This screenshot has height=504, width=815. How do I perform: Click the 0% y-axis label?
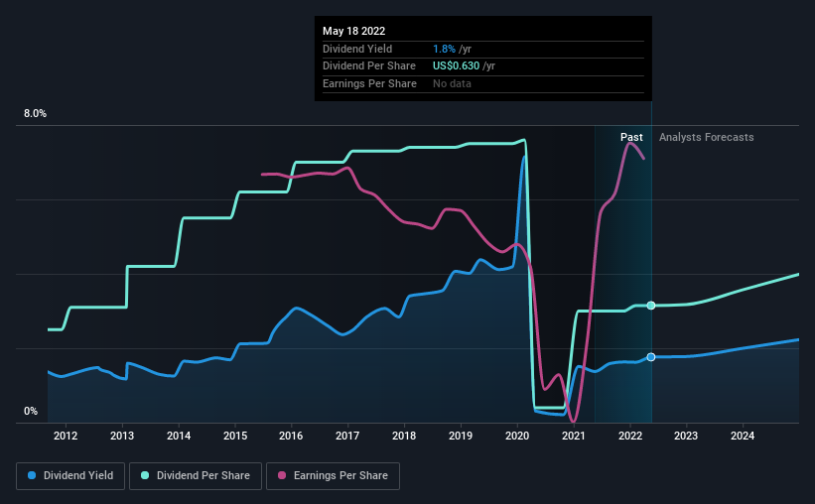[x=31, y=411]
